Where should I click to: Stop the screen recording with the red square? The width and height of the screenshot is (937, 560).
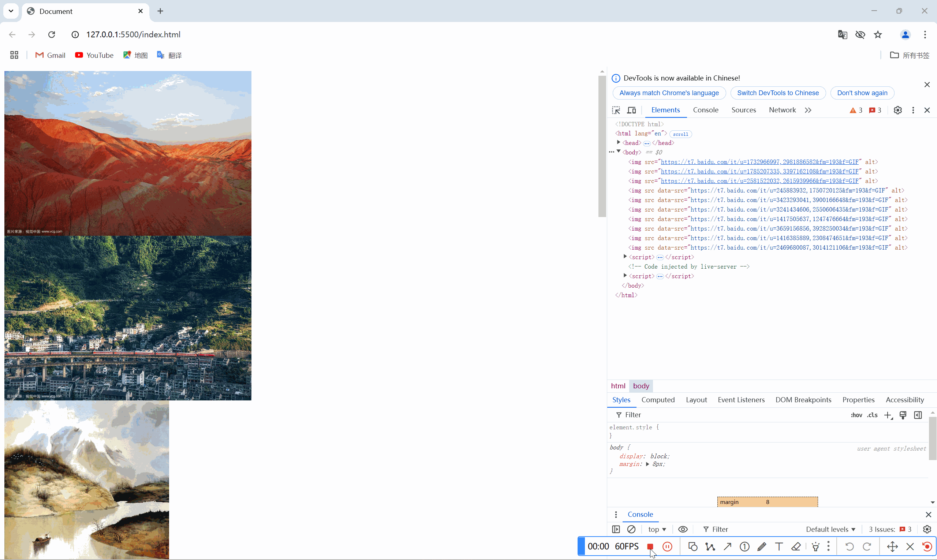pos(650,546)
